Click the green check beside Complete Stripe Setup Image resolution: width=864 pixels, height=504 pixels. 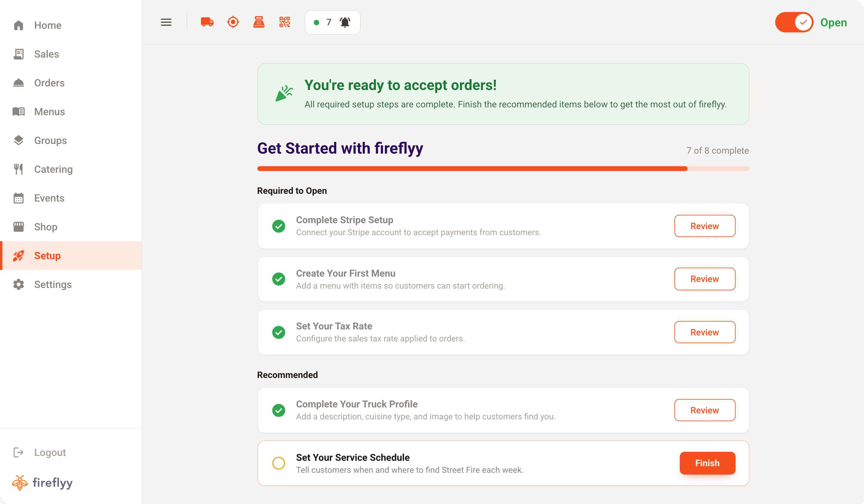point(279,226)
